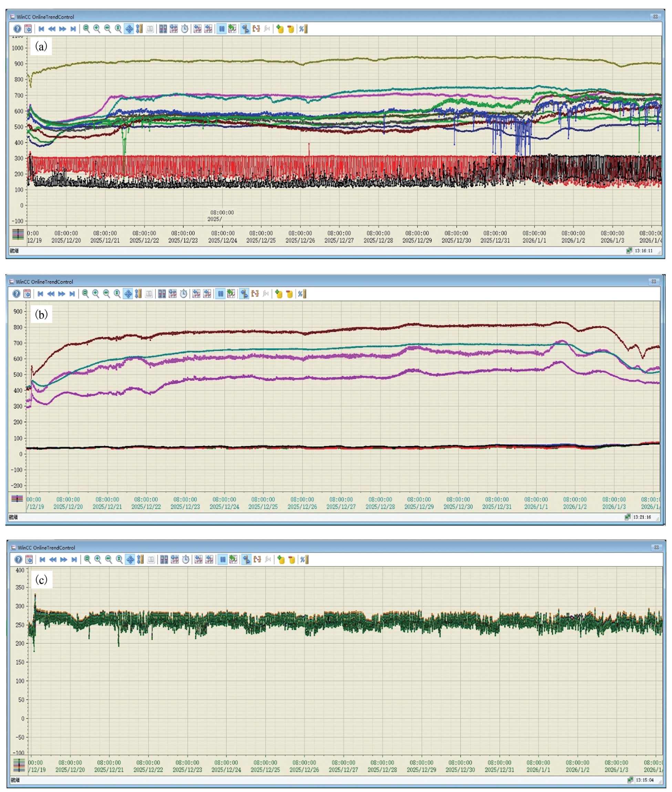Open configuration dialog in bottom trend window
672x792 pixels.
[x=29, y=560]
